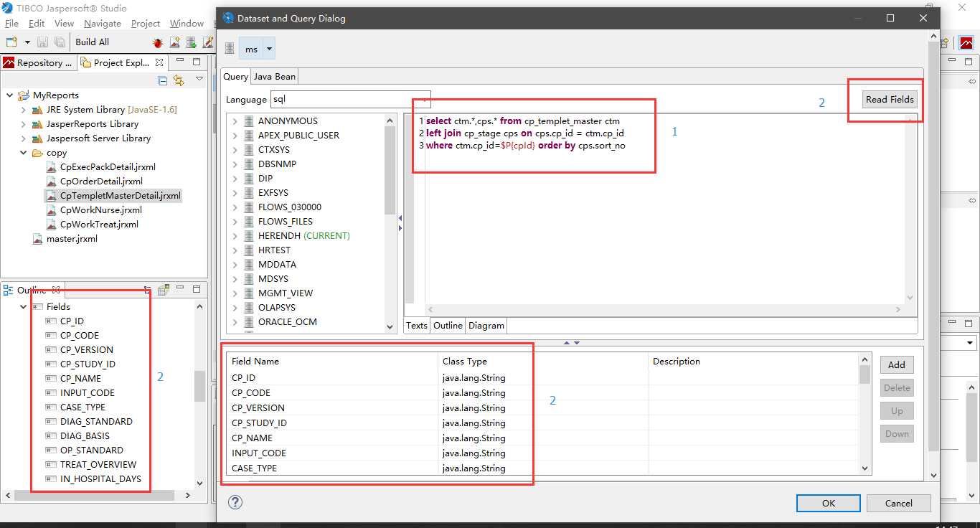This screenshot has width=980, height=528.
Task: Minimize the Outline panel
Action: coord(179,289)
